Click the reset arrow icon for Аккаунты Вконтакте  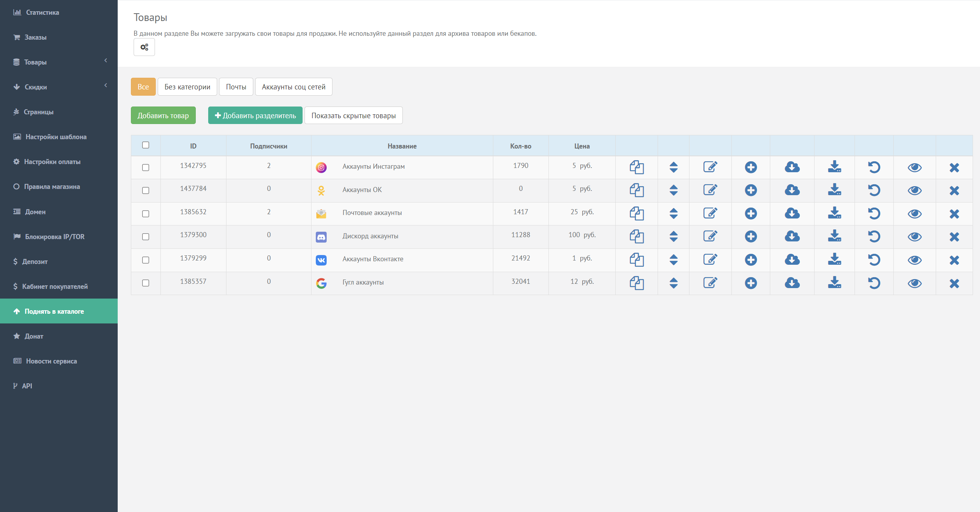point(874,260)
